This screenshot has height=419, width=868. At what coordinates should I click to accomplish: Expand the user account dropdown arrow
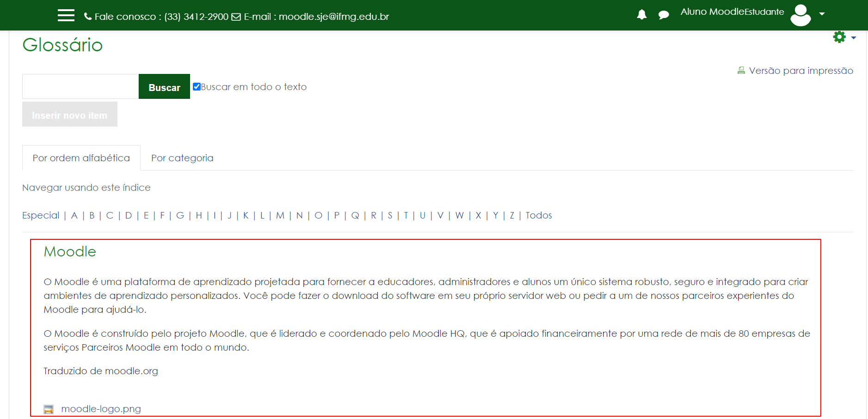[x=822, y=14]
